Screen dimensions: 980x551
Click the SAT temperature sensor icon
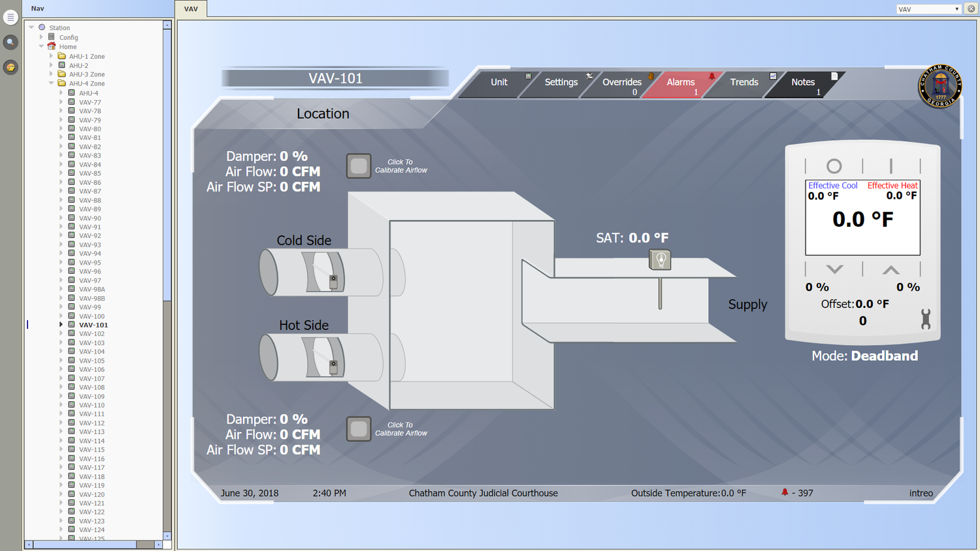[x=660, y=259]
